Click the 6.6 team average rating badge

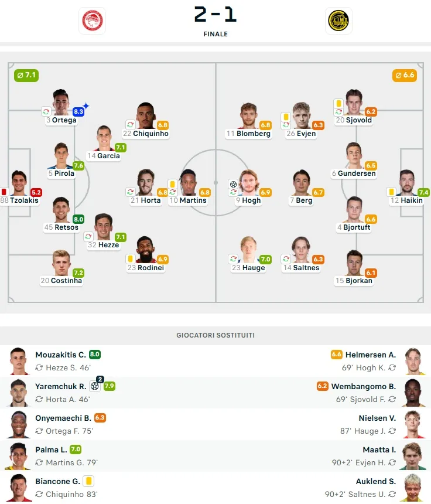[x=405, y=75]
